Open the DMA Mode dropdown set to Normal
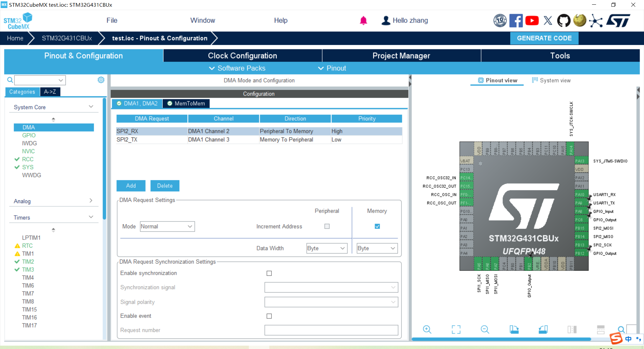This screenshot has height=349, width=644. tap(167, 227)
